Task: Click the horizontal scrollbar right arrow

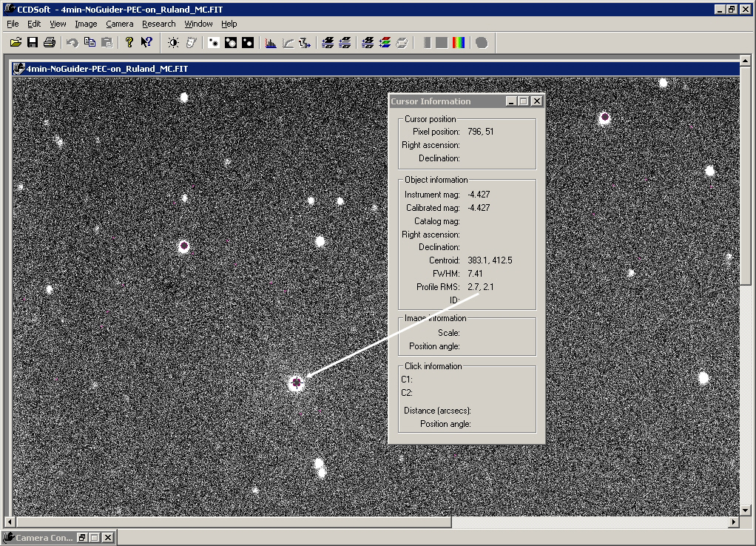Action: pyautogui.click(x=734, y=522)
